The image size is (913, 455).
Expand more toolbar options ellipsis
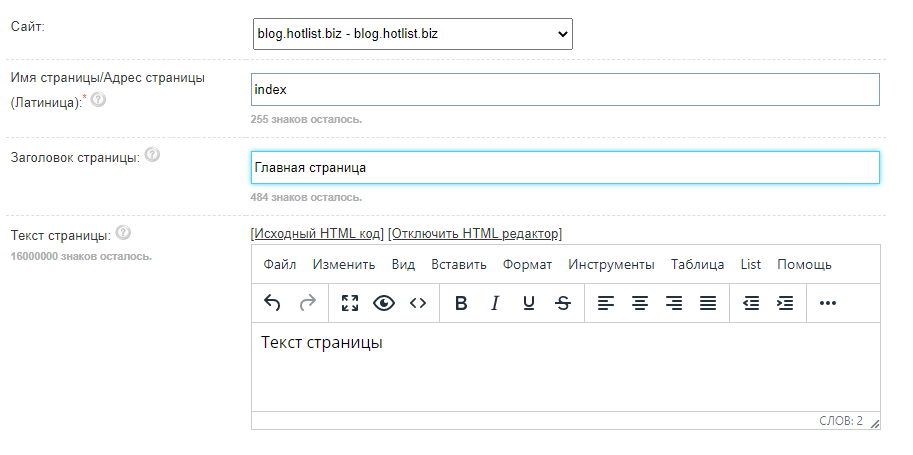pos(828,303)
